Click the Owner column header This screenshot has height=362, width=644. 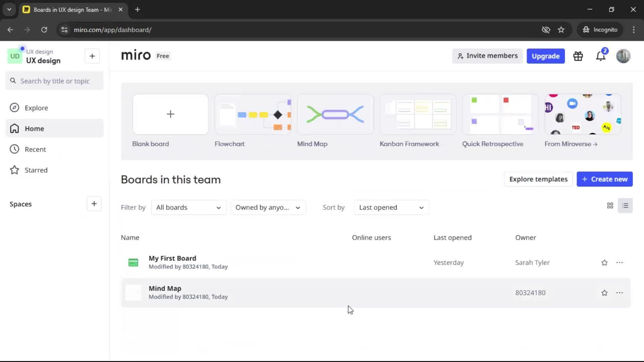526,238
